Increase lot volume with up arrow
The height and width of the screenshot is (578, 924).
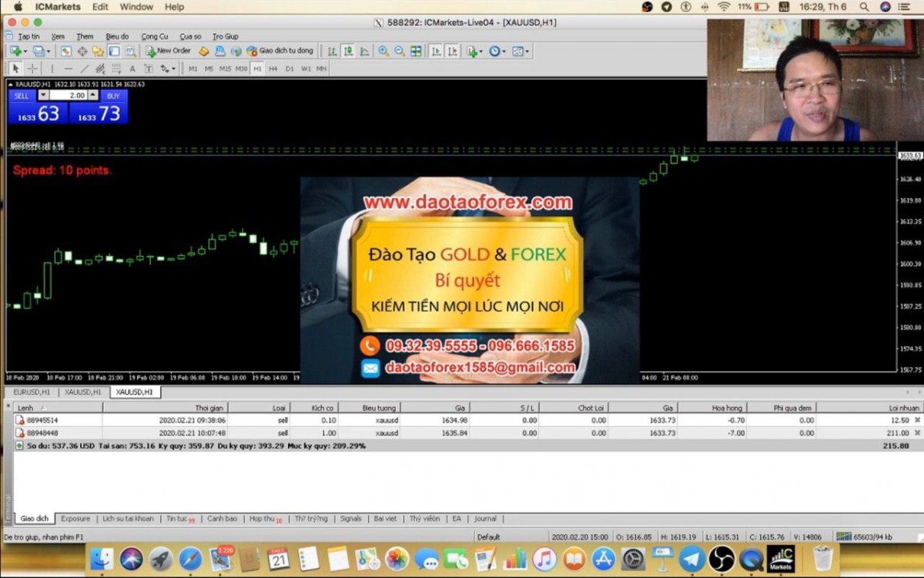pos(93,95)
